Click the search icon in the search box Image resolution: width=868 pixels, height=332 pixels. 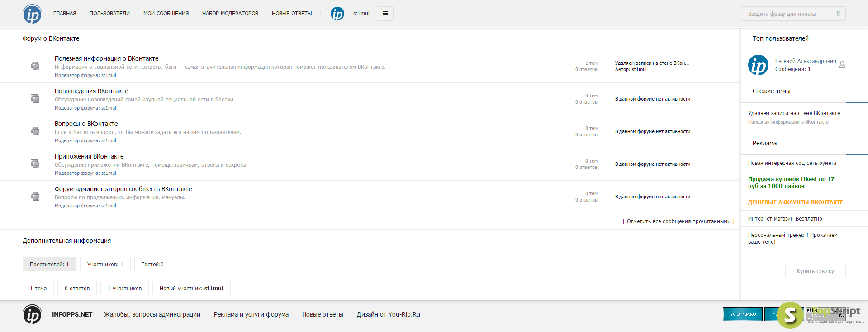[x=838, y=14]
